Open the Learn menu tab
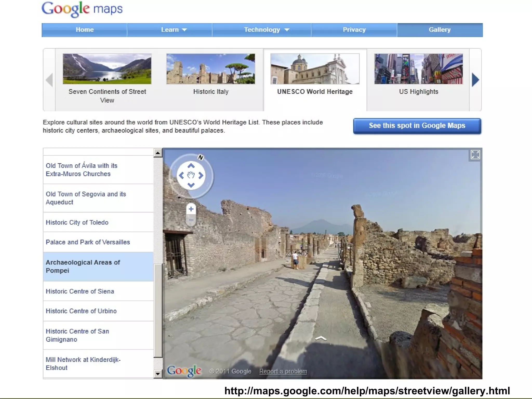532x399 pixels. pos(170,30)
